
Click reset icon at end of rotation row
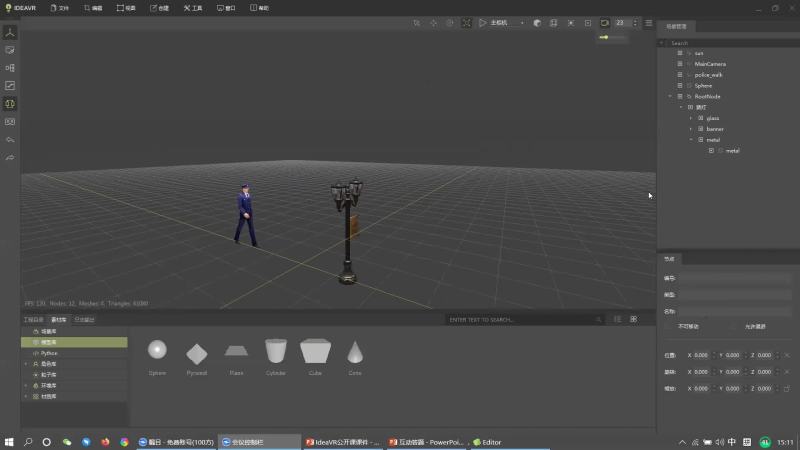point(787,372)
